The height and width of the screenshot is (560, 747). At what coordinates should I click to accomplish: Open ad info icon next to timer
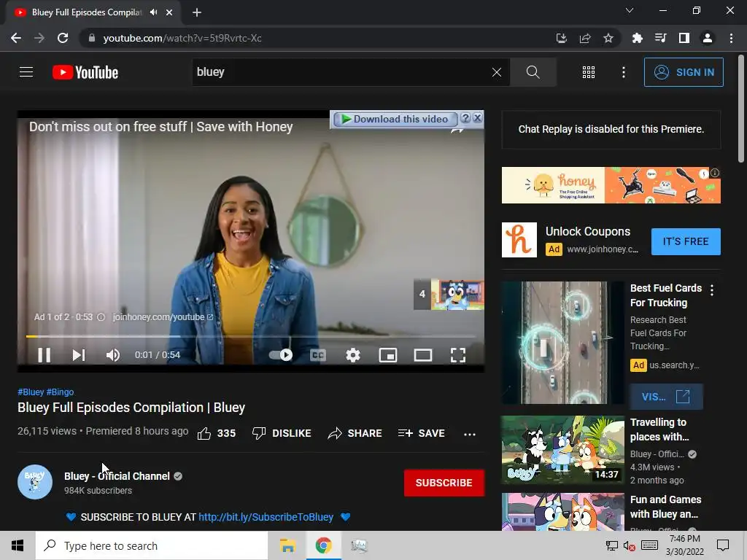(x=101, y=317)
